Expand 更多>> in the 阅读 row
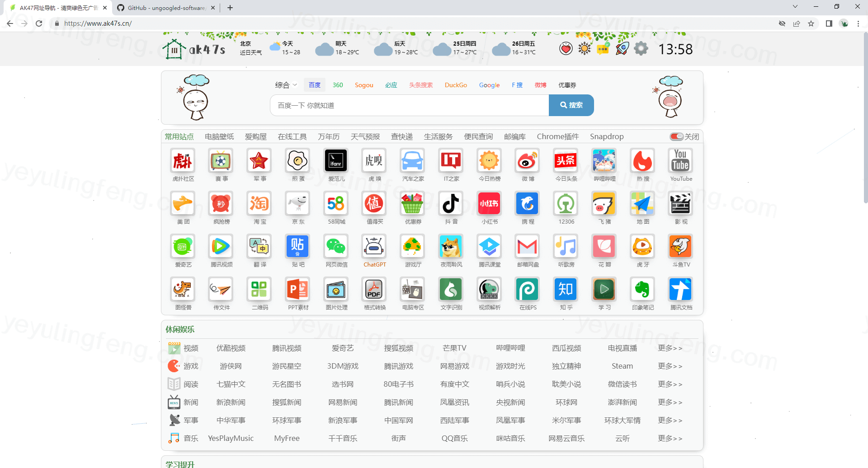 pyautogui.click(x=670, y=384)
